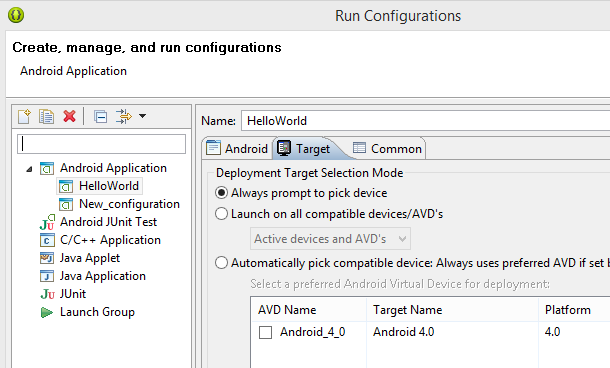Click the Java Application icon
Viewport: 610px width, 368px height.
47,276
